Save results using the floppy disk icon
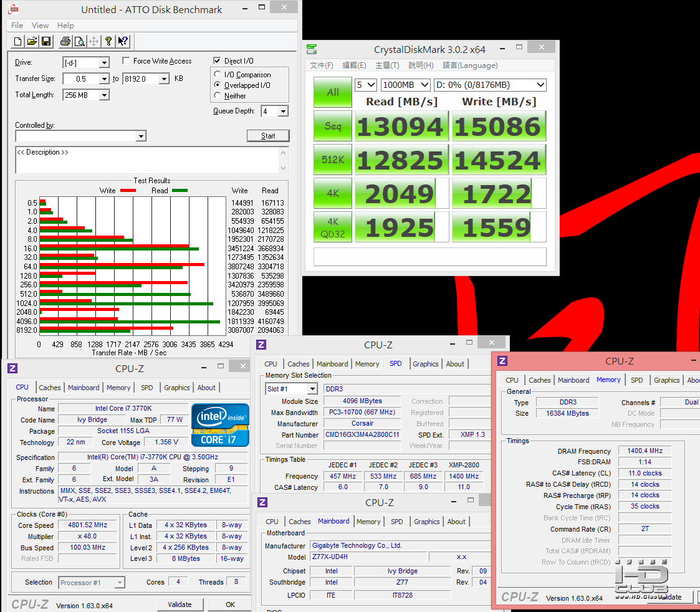 (46, 42)
